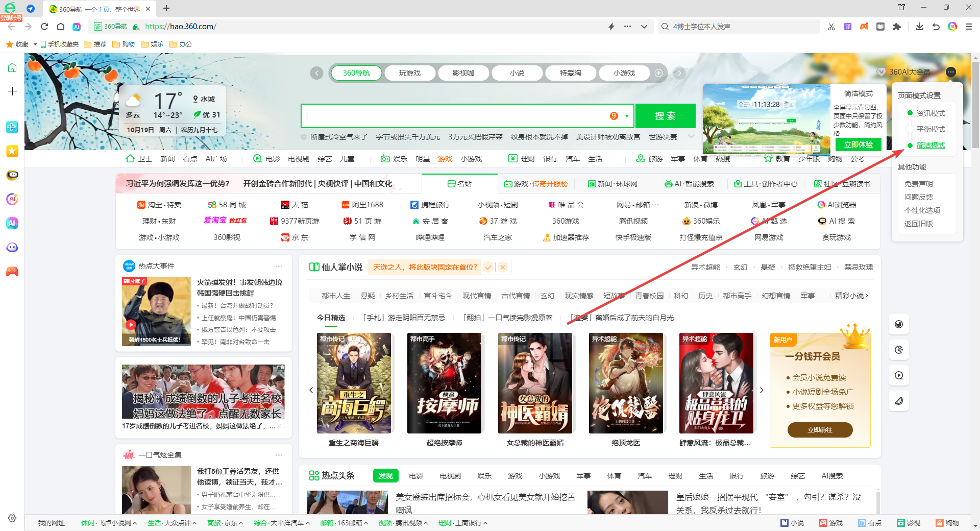Open the orange game controller extension

[864, 27]
